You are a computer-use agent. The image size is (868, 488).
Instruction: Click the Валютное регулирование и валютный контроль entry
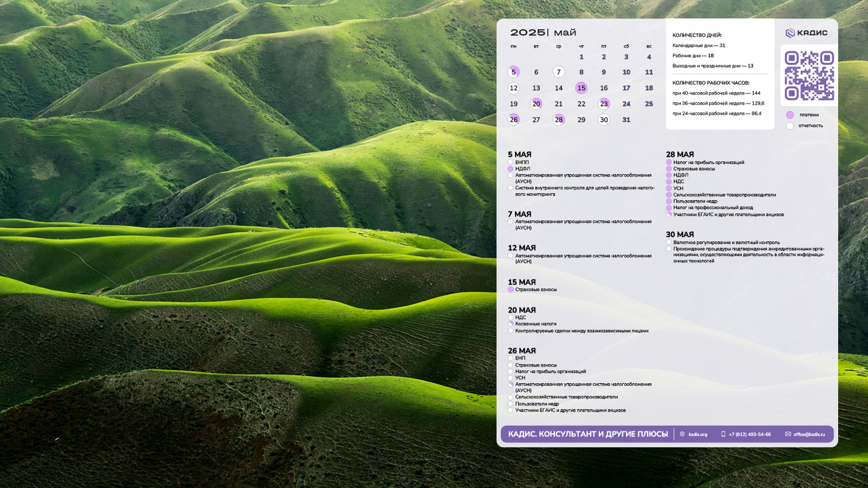(x=726, y=242)
